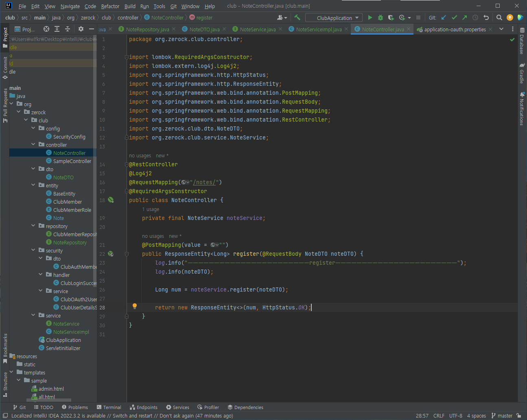
Task: Open Project panel gear options
Action: [81, 29]
